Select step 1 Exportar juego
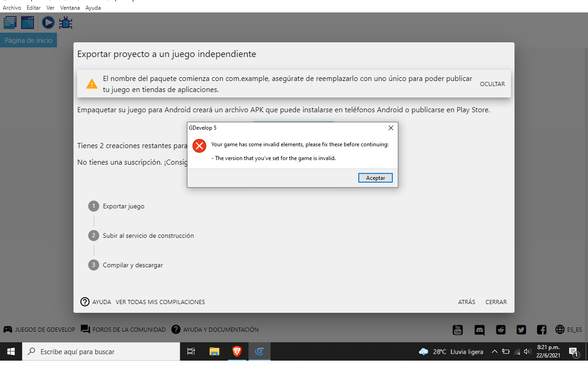This screenshot has height=368, width=588. (117, 206)
